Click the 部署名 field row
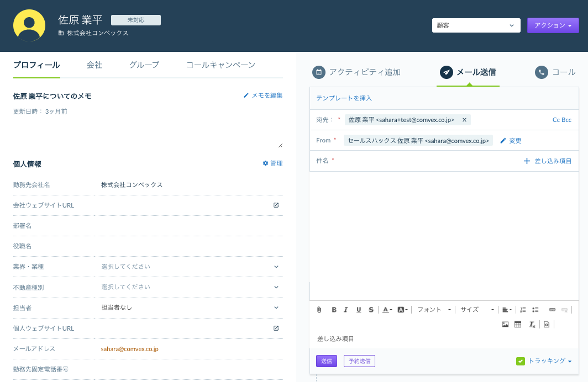Viewport: 588px width, 382px height. point(148,226)
